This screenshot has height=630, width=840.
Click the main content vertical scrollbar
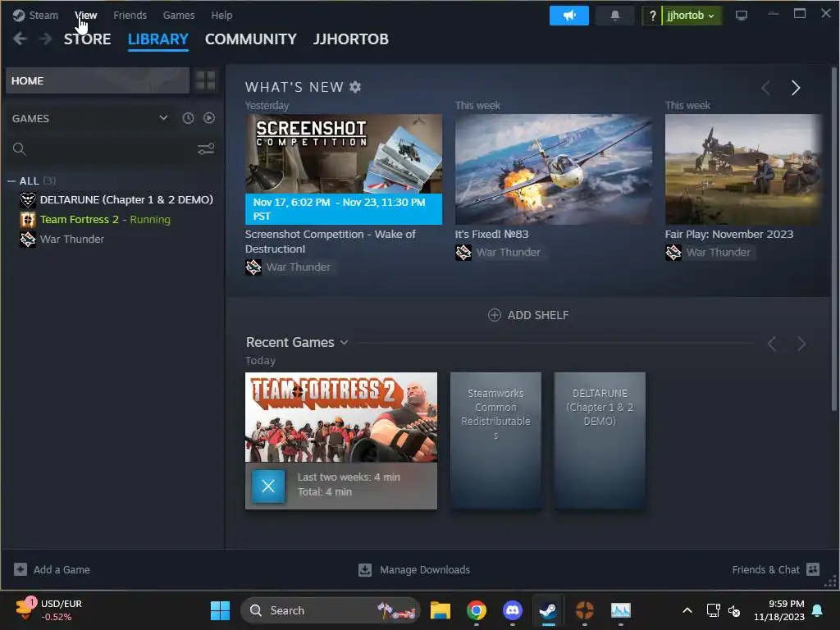(833, 239)
